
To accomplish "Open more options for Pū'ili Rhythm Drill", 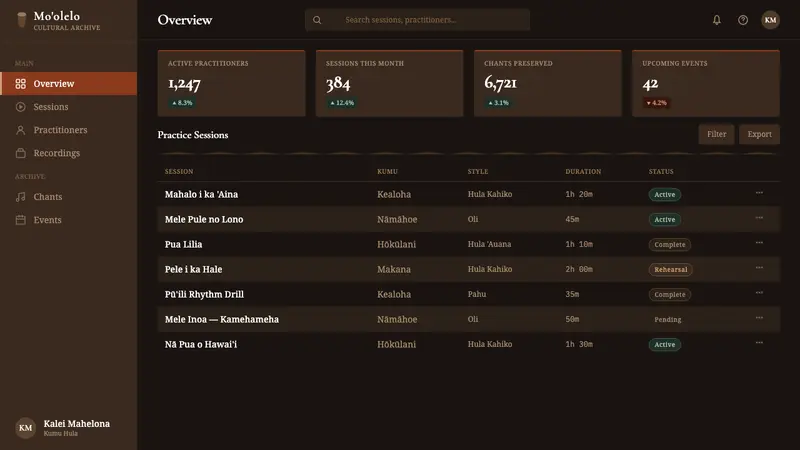I will pyautogui.click(x=759, y=293).
